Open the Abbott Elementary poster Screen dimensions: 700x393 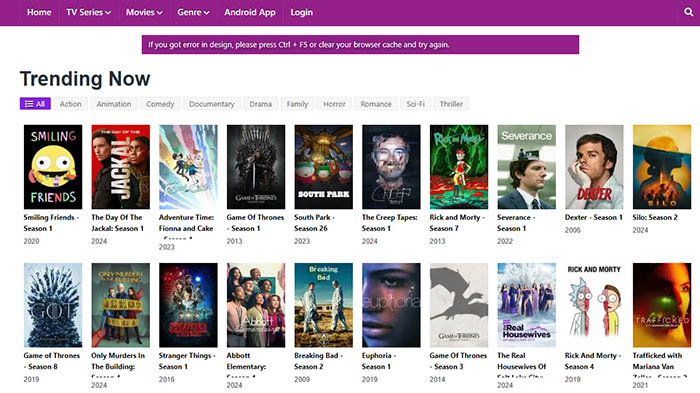[256, 305]
